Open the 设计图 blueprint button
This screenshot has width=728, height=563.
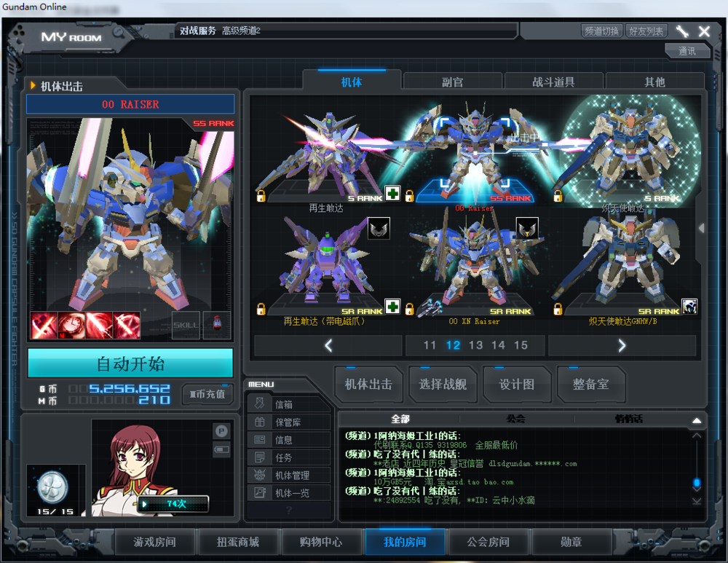[516, 384]
